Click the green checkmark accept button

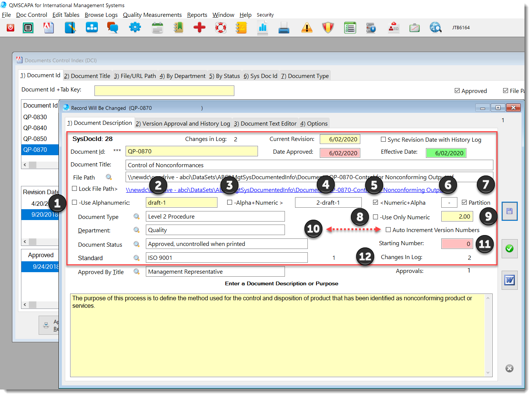pos(509,249)
